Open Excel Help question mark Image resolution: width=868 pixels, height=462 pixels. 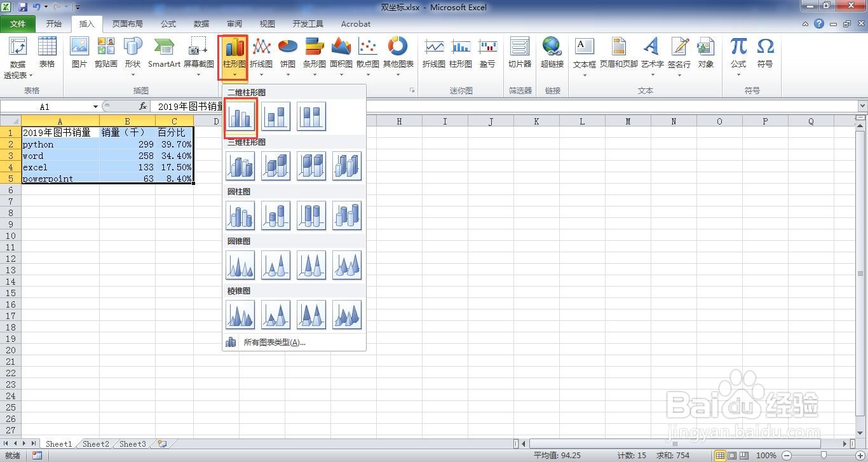[x=819, y=24]
